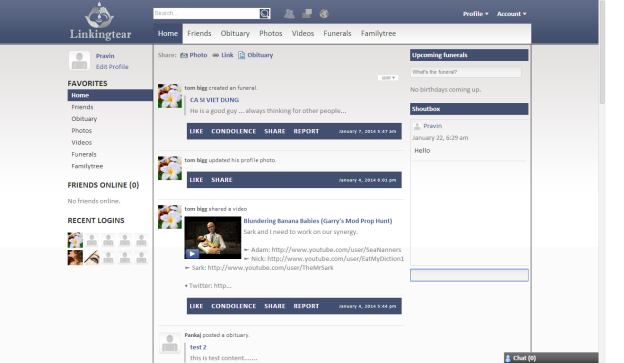The image size is (624, 363).
Task: Click the eye close-up avatar in Recent Logins
Action: [92, 258]
